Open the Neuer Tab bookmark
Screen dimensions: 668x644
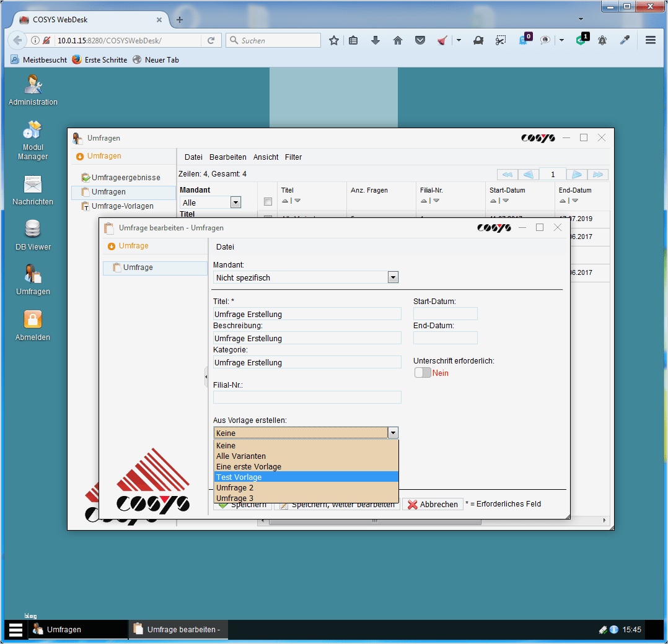[156, 60]
